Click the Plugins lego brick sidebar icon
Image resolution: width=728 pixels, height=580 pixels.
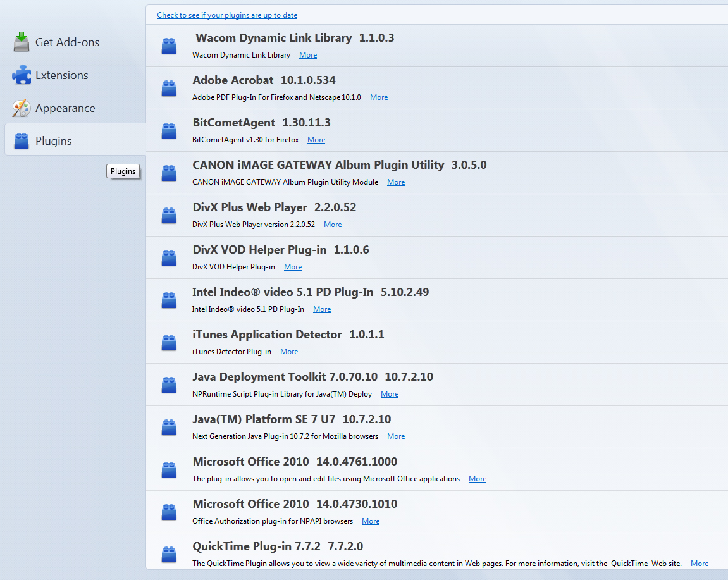click(x=22, y=140)
